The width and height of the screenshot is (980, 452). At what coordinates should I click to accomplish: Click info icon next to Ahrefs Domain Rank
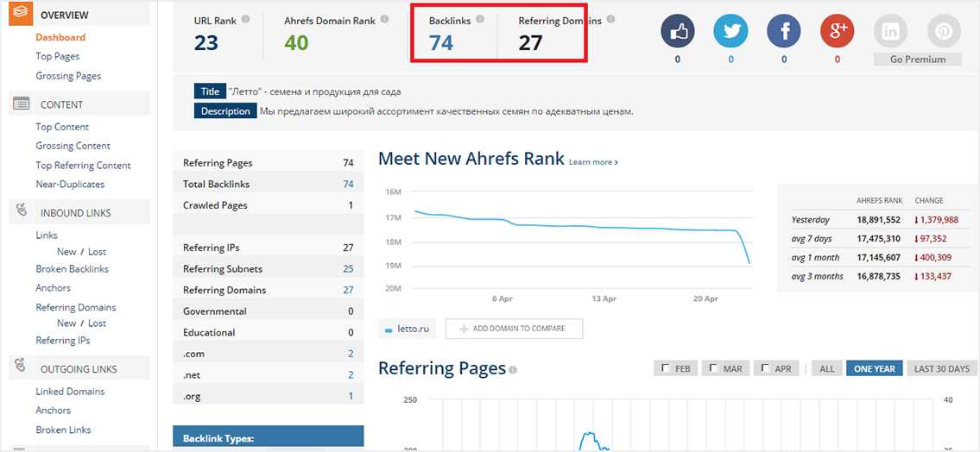(384, 19)
